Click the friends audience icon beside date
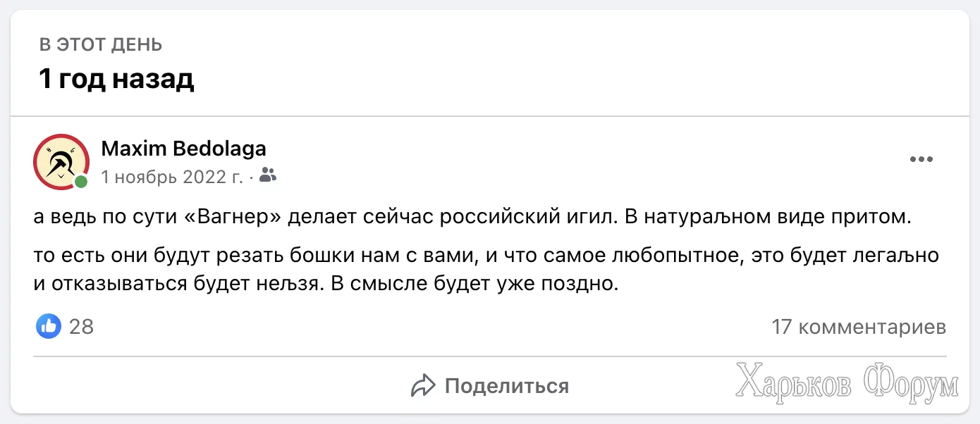The height and width of the screenshot is (424, 980). 268,175
